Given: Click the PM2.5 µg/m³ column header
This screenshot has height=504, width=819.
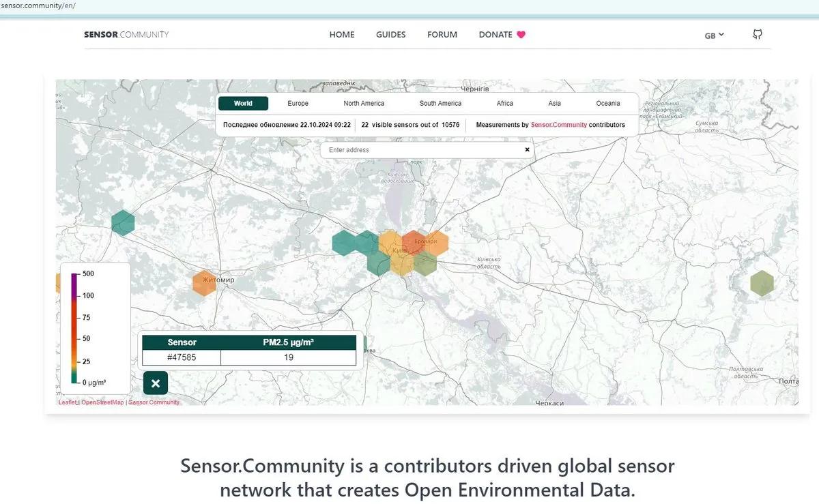Looking at the screenshot, I should (x=289, y=342).
